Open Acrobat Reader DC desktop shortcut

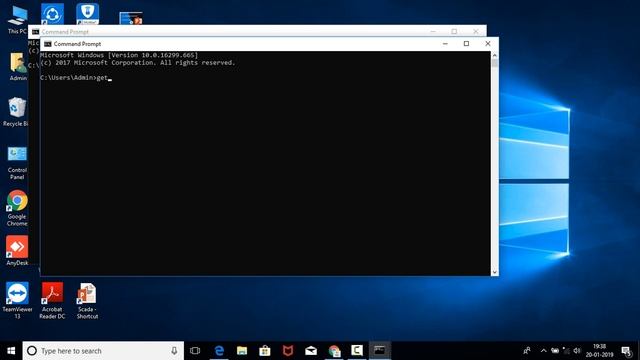tap(52, 300)
